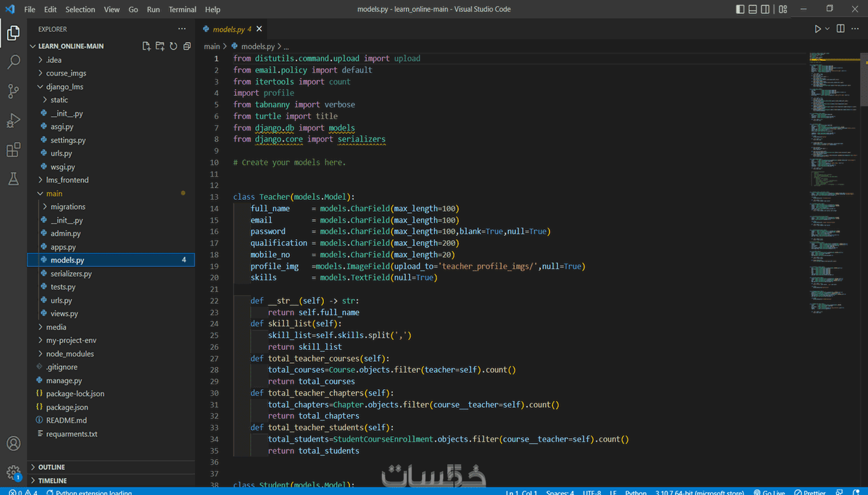
Task: Click Go Live in status bar
Action: (769, 492)
